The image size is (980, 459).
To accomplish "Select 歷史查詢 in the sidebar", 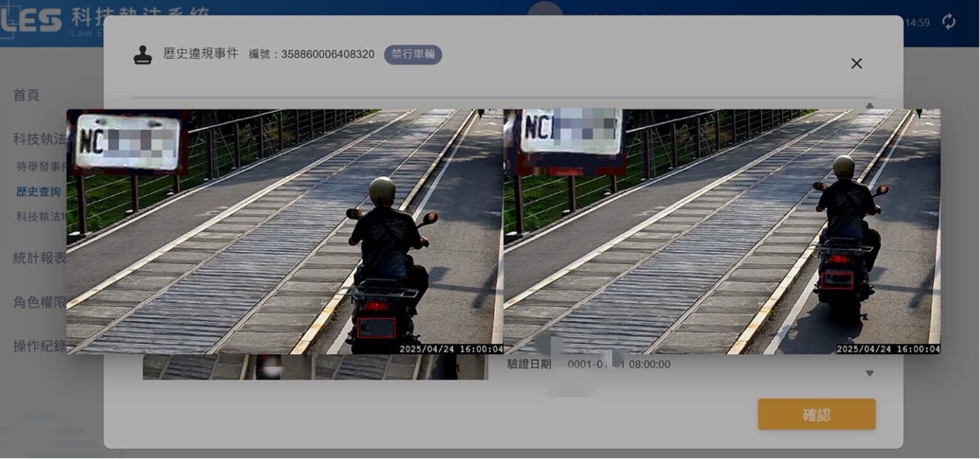I will click(x=38, y=191).
